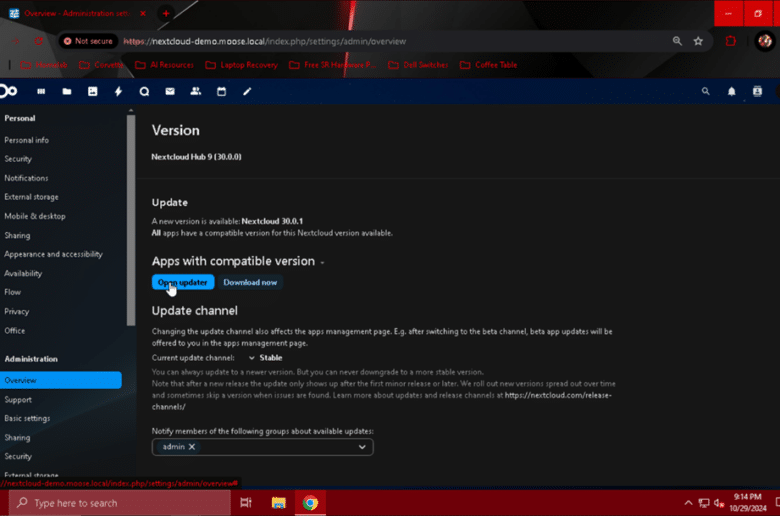Expand Apps with compatible version list
780x516 pixels.
coord(322,262)
